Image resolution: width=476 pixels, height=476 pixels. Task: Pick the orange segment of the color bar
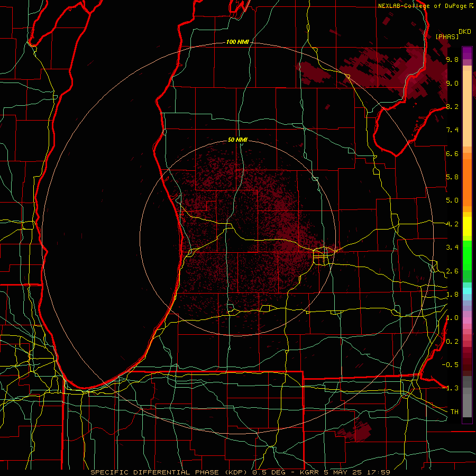click(x=467, y=182)
